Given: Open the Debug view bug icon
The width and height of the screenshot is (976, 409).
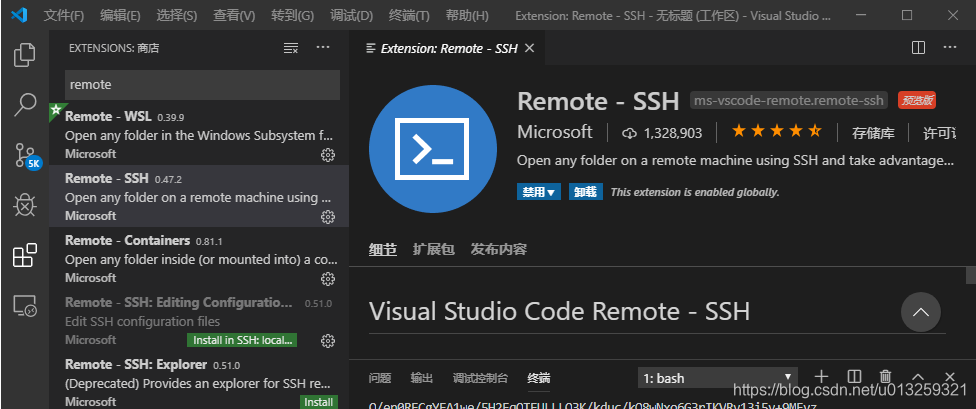Looking at the screenshot, I should (x=25, y=205).
